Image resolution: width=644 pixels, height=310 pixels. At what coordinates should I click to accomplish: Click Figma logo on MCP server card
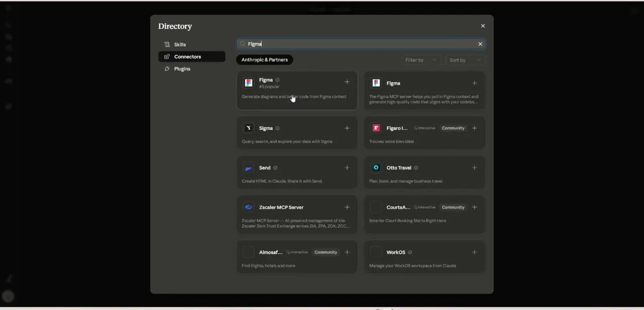click(376, 83)
